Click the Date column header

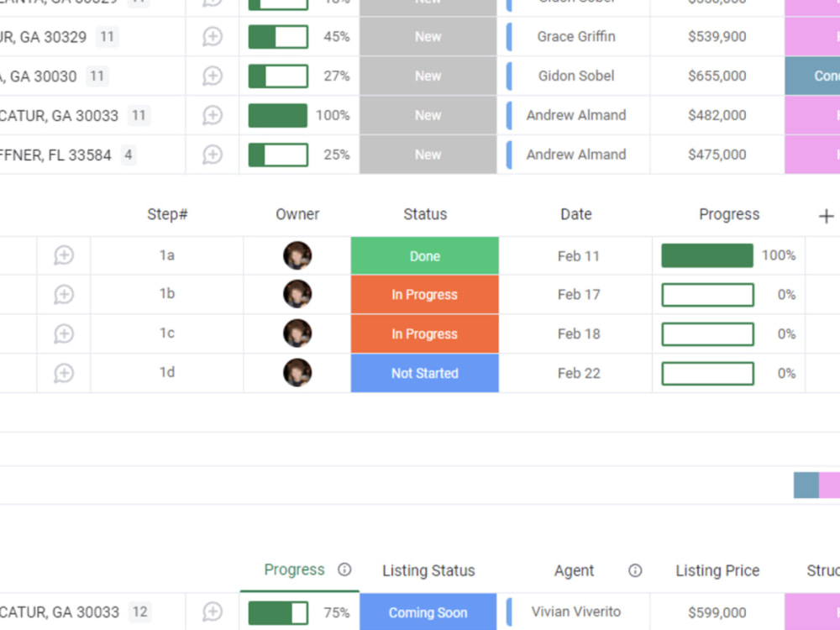point(576,214)
